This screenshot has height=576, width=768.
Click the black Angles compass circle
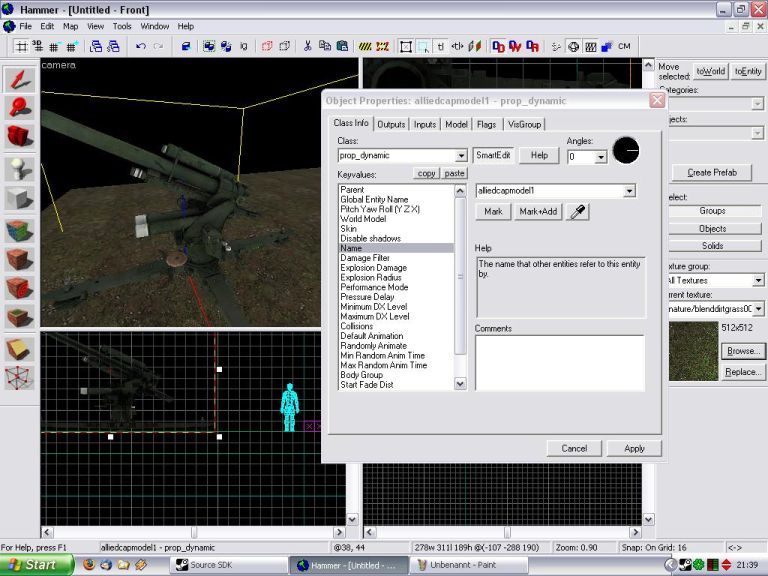click(x=626, y=150)
